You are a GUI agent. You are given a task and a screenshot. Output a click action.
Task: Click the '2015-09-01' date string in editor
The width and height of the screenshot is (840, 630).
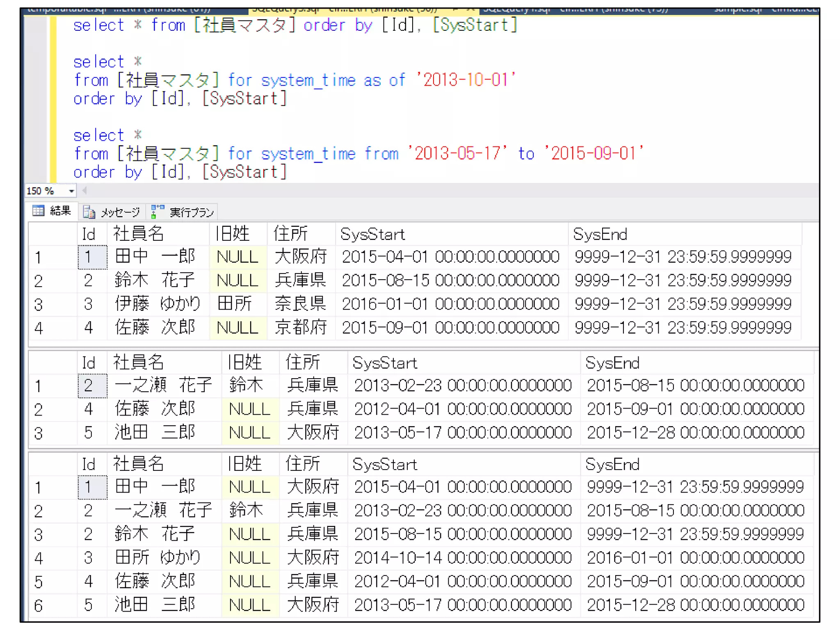coord(593,153)
